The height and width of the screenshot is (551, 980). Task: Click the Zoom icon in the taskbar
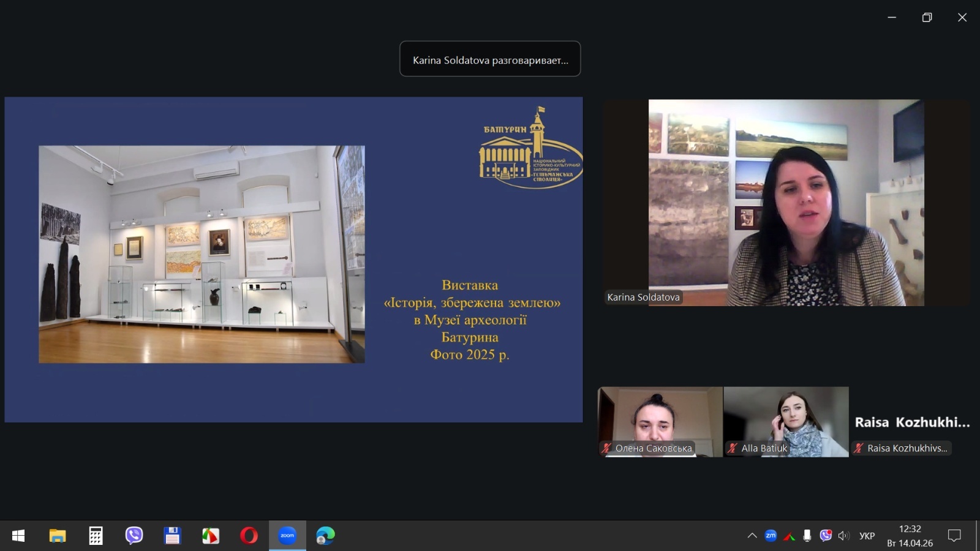point(287,536)
